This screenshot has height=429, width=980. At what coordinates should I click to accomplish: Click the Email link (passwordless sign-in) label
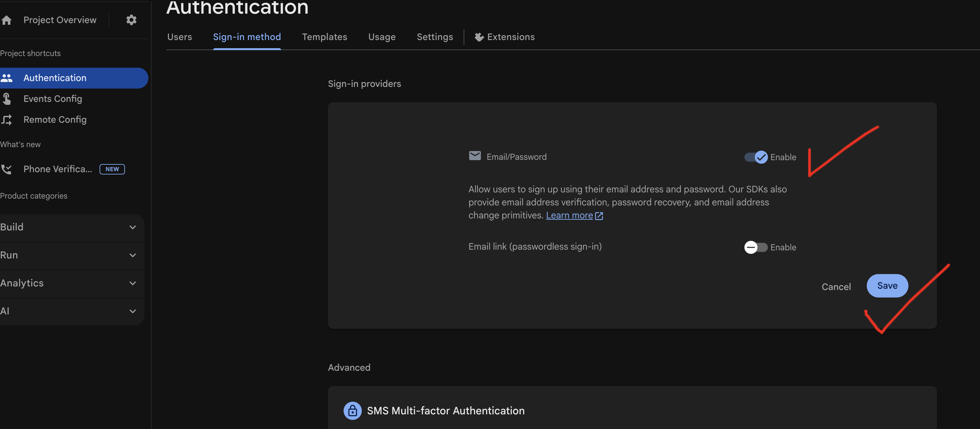point(535,247)
